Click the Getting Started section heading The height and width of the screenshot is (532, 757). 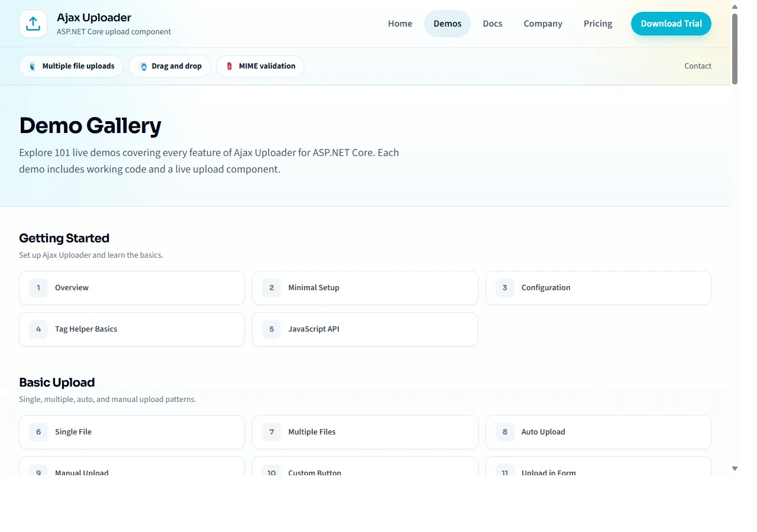pos(64,238)
